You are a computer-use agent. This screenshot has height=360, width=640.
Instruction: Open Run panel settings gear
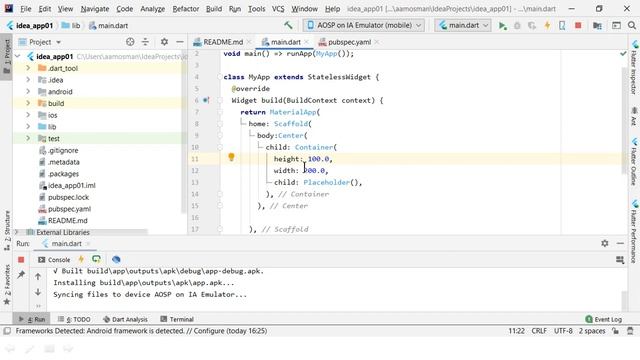[604, 243]
